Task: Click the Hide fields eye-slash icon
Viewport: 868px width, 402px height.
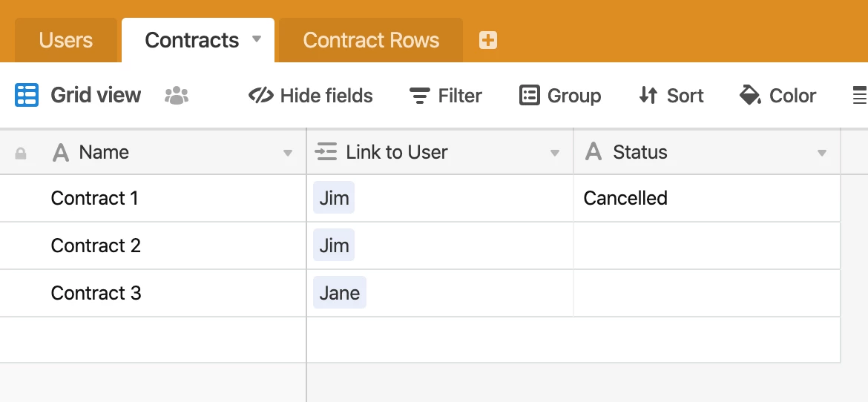Action: click(x=260, y=95)
